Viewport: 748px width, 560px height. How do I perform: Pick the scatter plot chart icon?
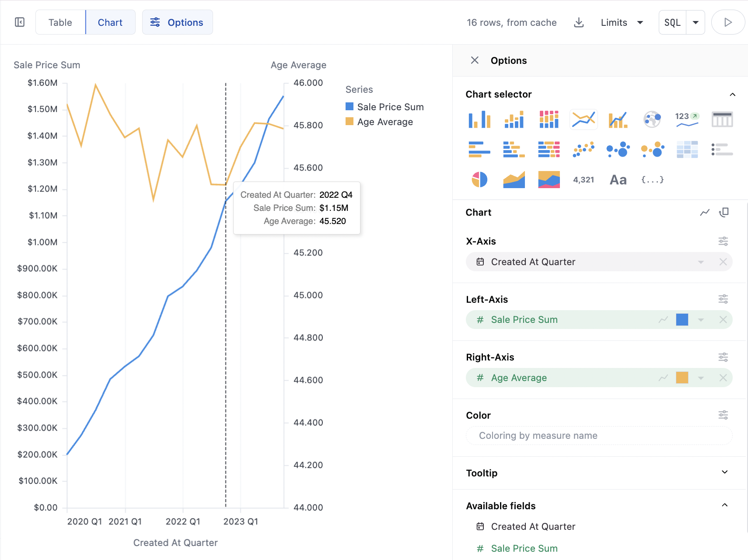[584, 149]
